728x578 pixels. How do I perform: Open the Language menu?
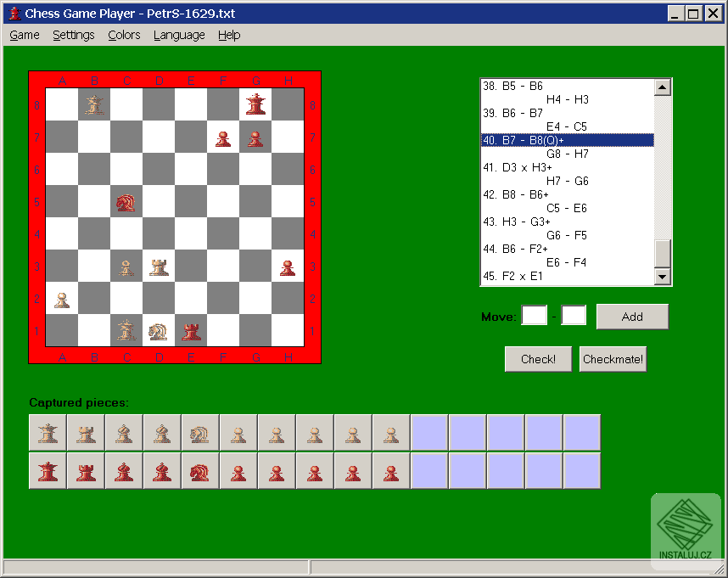click(179, 35)
